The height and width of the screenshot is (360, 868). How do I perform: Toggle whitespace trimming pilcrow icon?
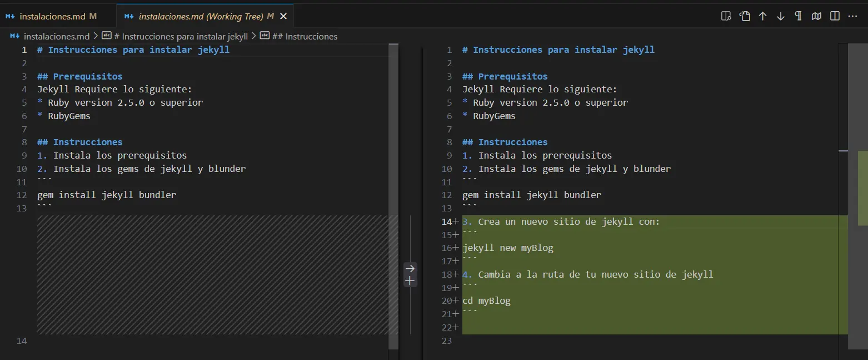pyautogui.click(x=799, y=16)
